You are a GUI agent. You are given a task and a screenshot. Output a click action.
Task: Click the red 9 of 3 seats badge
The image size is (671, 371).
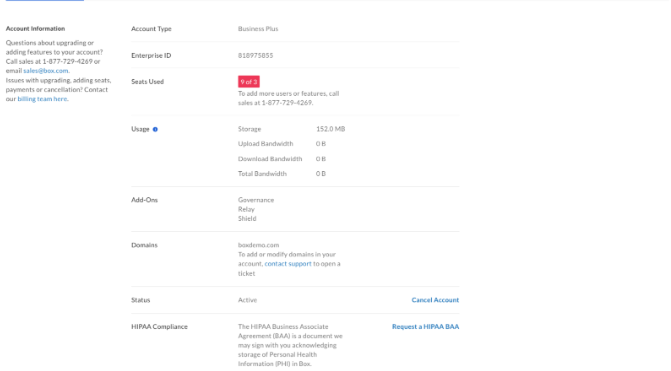[249, 82]
